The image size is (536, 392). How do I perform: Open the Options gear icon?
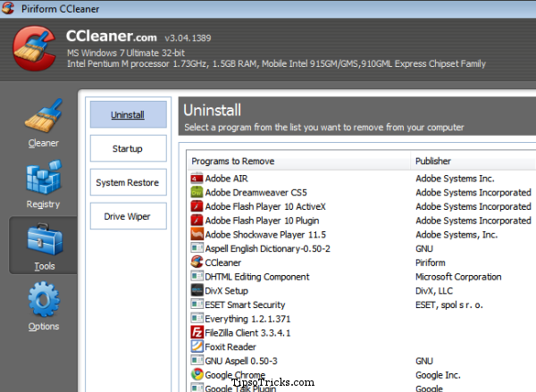[x=44, y=299]
